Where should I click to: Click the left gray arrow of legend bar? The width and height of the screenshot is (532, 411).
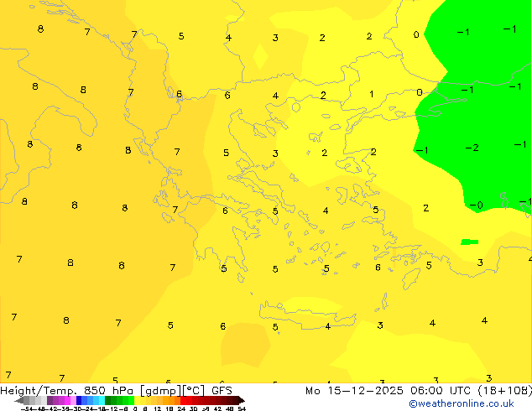click(x=19, y=400)
